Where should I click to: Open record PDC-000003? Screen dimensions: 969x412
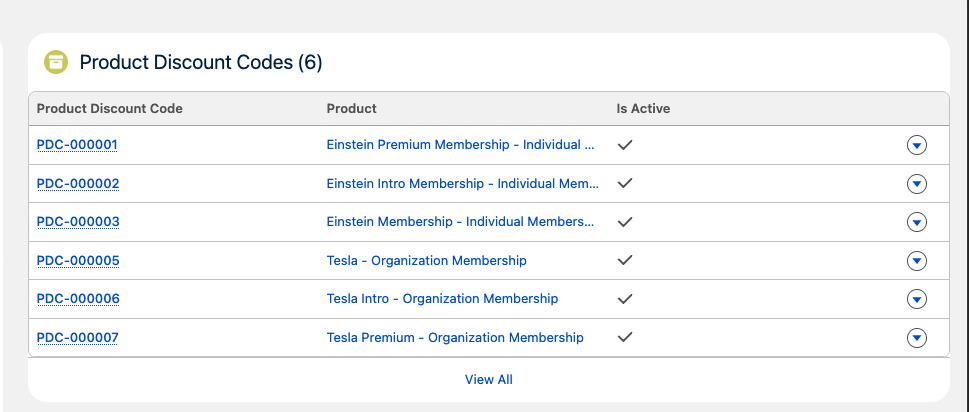click(x=78, y=222)
